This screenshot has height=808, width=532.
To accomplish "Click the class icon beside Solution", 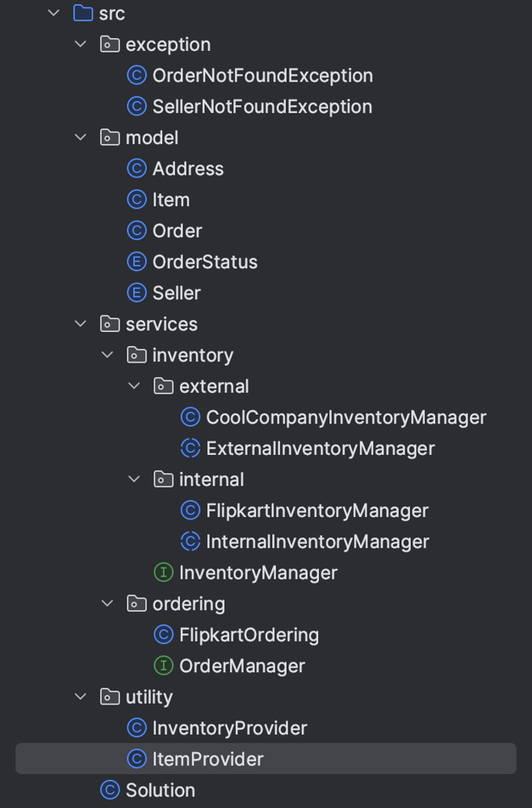I will pyautogui.click(x=110, y=790).
